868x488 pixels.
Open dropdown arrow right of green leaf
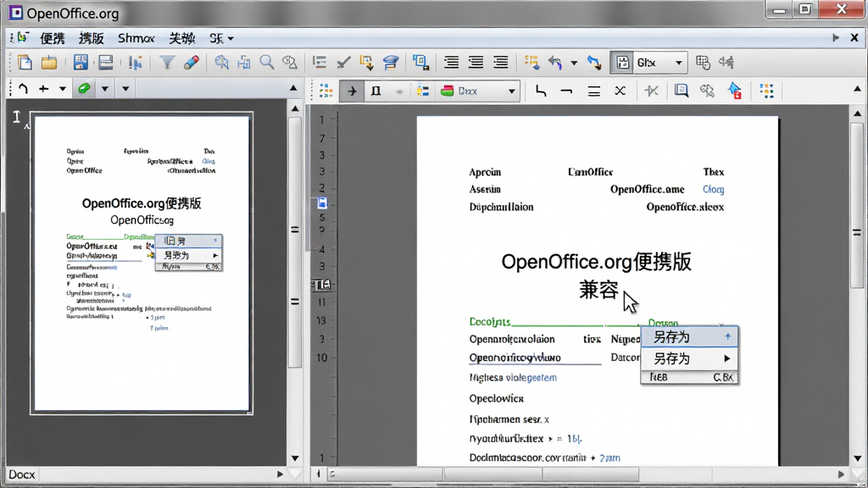104,88
